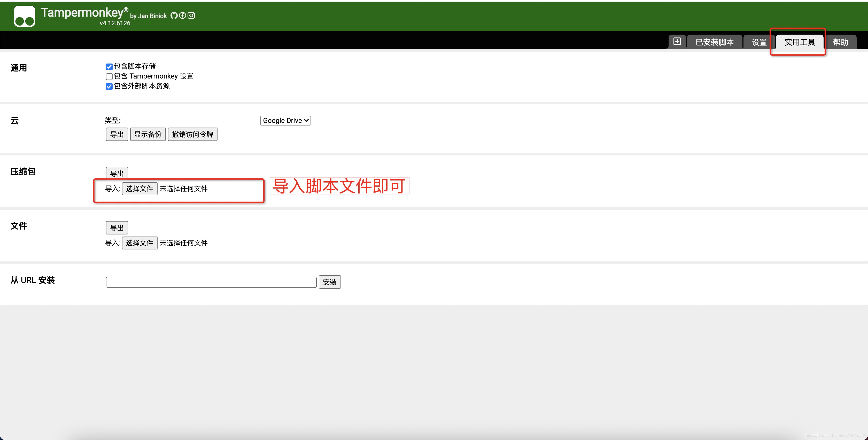This screenshot has width=868, height=440.
Task: Uncheck 包含外部脚本资源 checkbox
Action: pos(109,86)
